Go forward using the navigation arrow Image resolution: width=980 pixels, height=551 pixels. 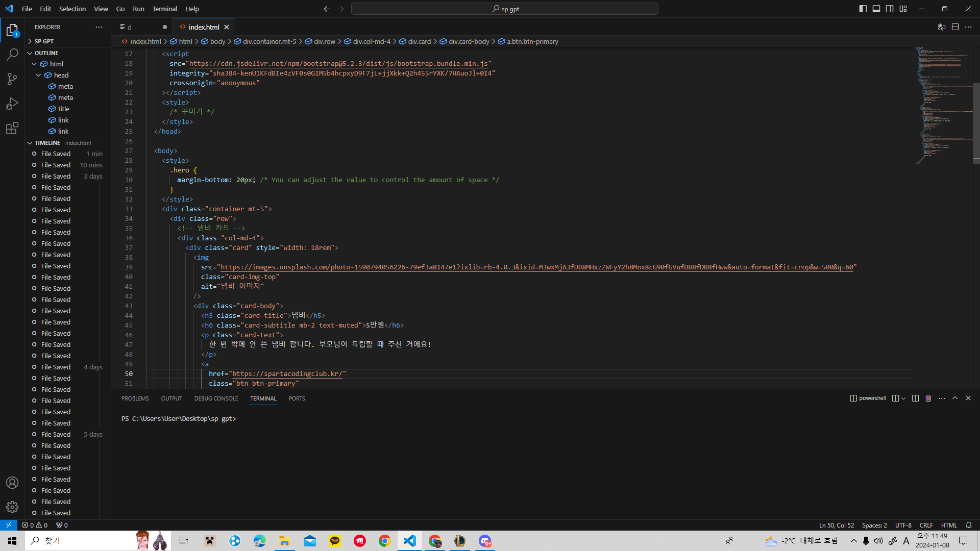(x=340, y=9)
